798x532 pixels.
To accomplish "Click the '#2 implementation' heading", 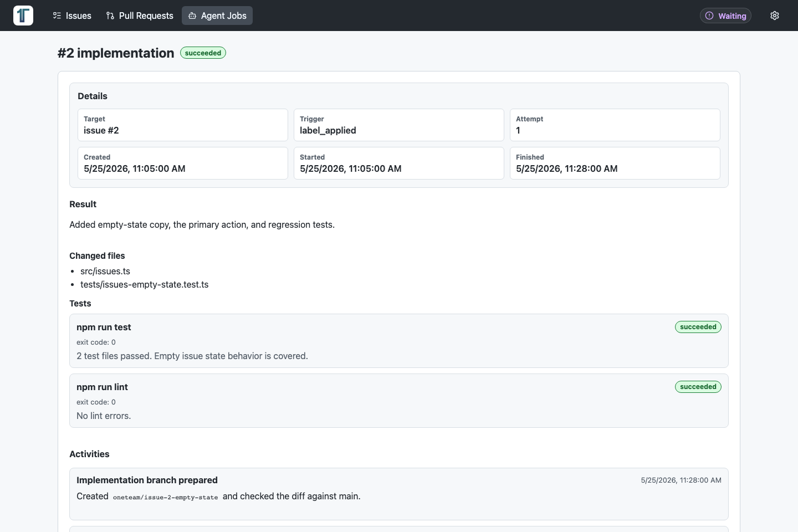I will 116,53.
